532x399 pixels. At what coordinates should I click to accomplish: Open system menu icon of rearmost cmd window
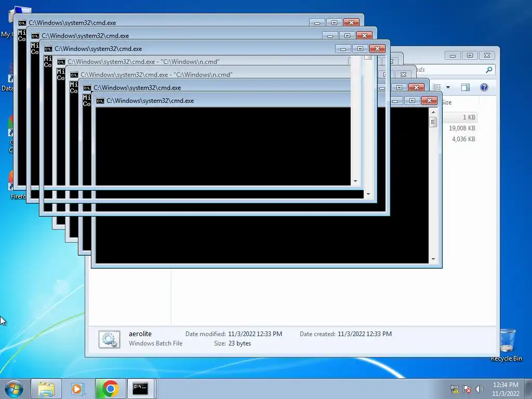(x=22, y=23)
